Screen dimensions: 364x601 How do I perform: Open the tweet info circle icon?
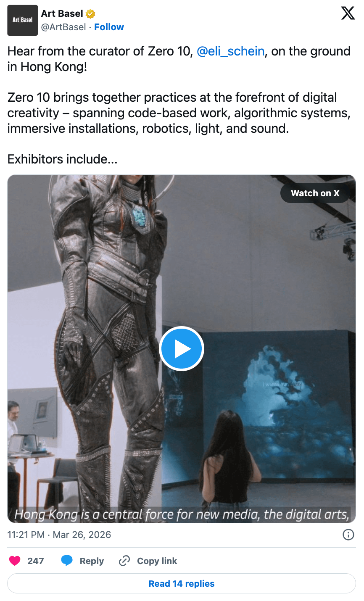pos(348,535)
